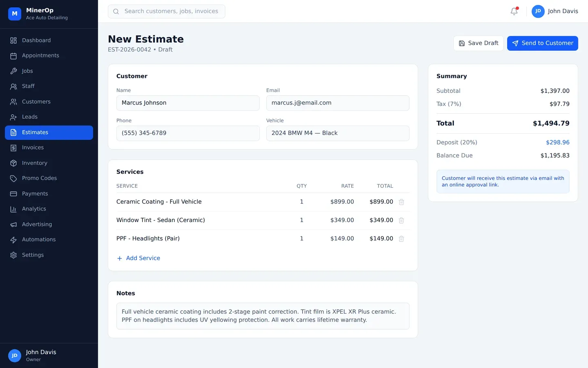Select the Promo Codes tag icon
The image size is (588, 368).
point(13,178)
